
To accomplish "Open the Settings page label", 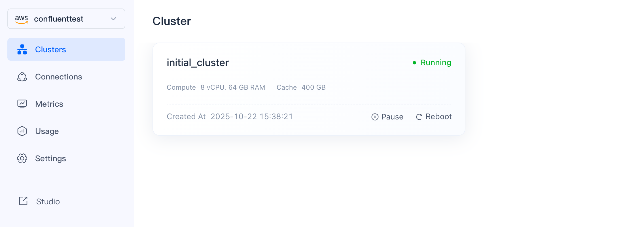I will [50, 158].
